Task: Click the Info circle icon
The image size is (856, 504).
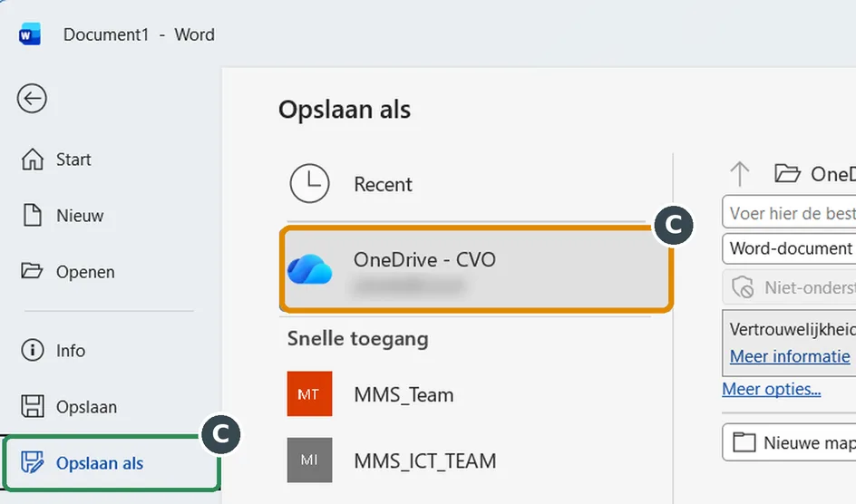Action: pos(33,350)
